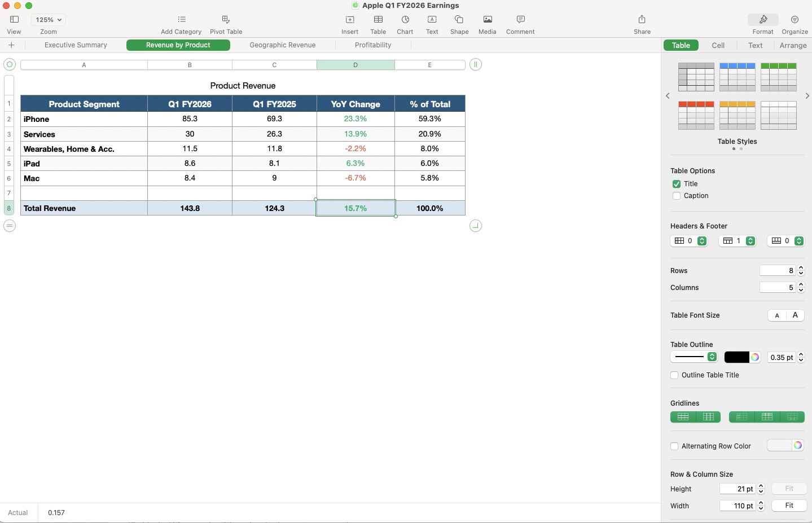Viewport: 812px width, 523px height.
Task: Select horizontal body gridlines button
Action: (683, 417)
